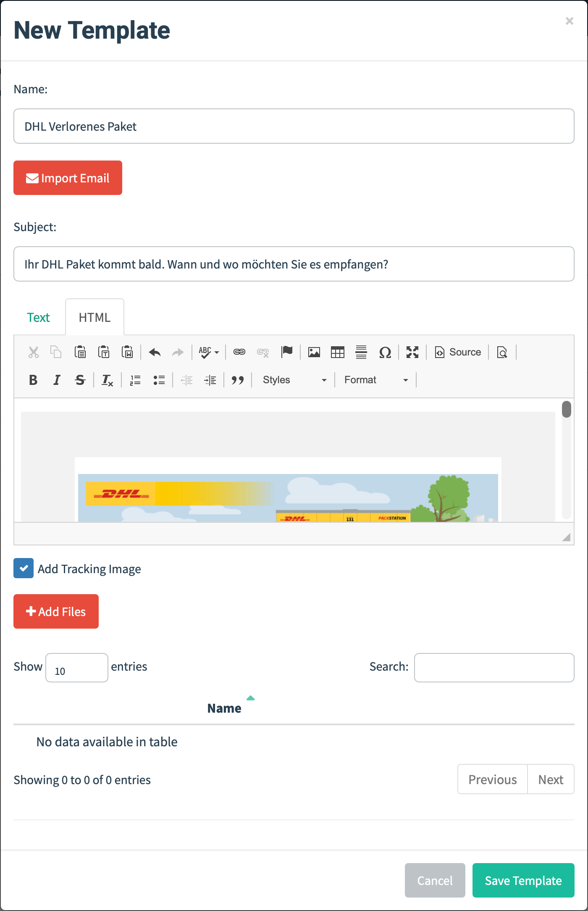Save the template
This screenshot has width=588, height=911.
pos(523,880)
